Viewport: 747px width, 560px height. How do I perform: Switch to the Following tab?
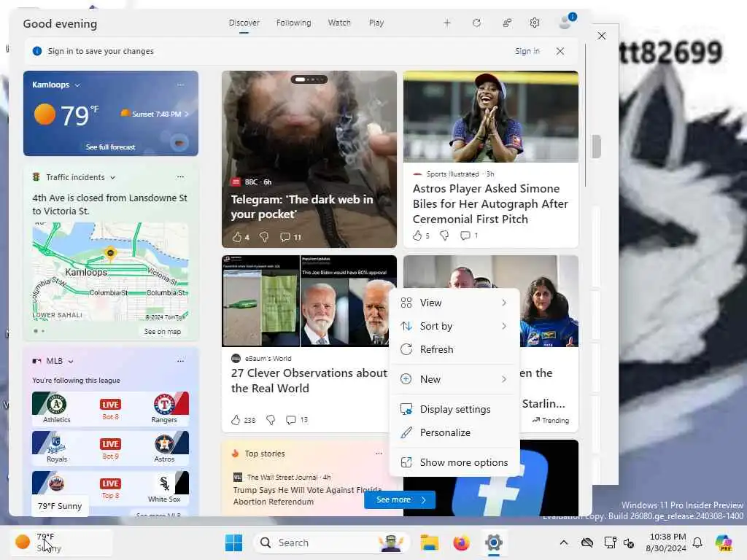(x=293, y=23)
